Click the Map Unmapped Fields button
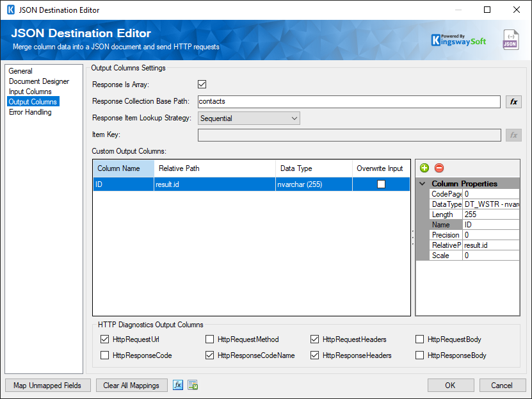532x399 pixels. pos(47,385)
